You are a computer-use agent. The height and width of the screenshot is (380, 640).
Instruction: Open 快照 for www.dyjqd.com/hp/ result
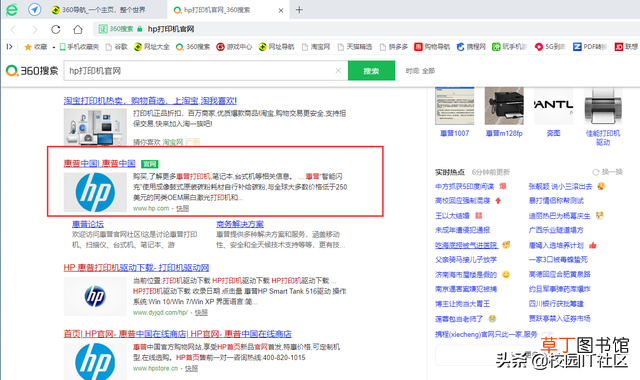click(x=201, y=313)
